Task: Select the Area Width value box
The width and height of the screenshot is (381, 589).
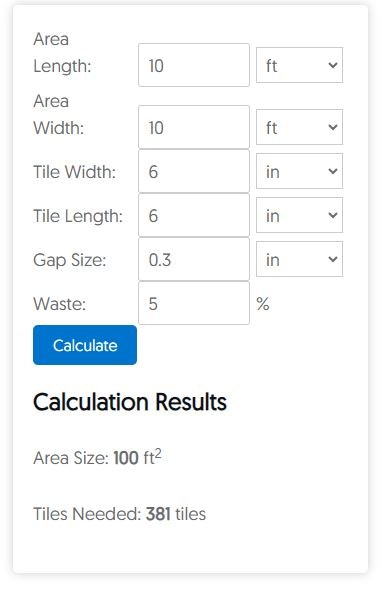Action: click(194, 127)
